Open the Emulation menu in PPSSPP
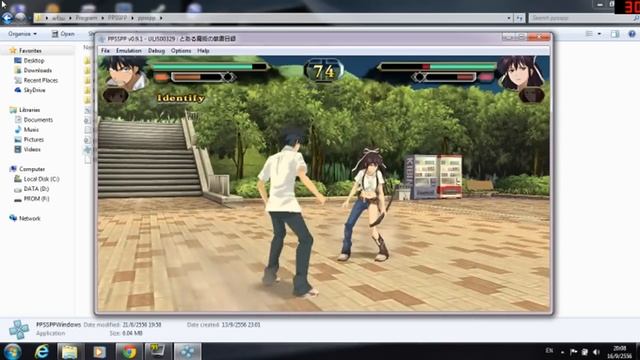This screenshot has height=360, width=640. pos(129,51)
